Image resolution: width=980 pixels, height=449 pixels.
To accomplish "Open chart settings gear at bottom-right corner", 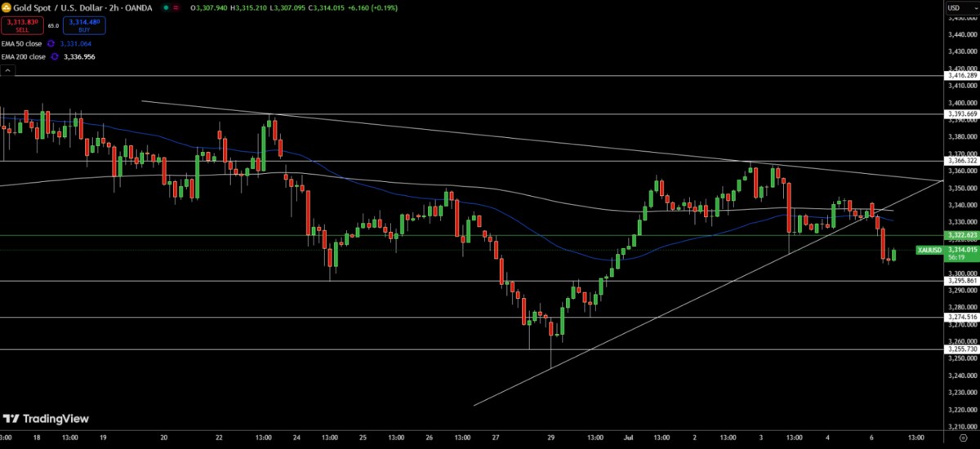I will (x=961, y=439).
